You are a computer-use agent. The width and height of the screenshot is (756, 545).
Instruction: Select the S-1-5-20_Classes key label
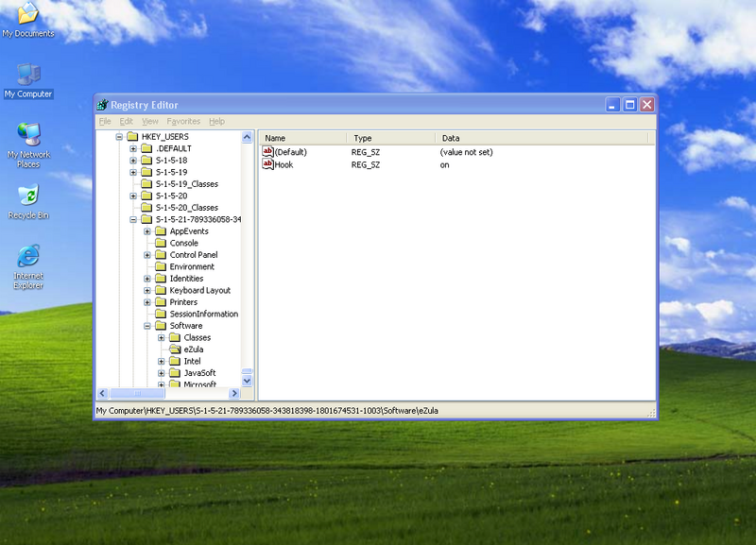186,208
